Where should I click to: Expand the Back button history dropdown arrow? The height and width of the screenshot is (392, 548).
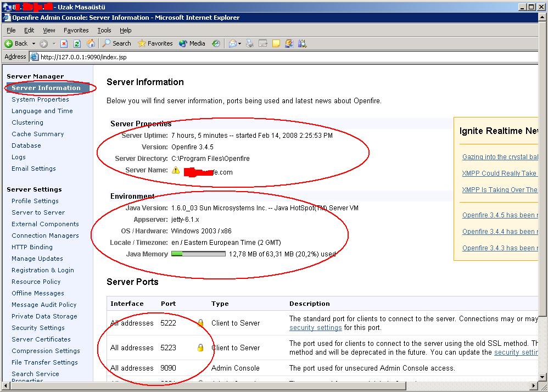33,44
